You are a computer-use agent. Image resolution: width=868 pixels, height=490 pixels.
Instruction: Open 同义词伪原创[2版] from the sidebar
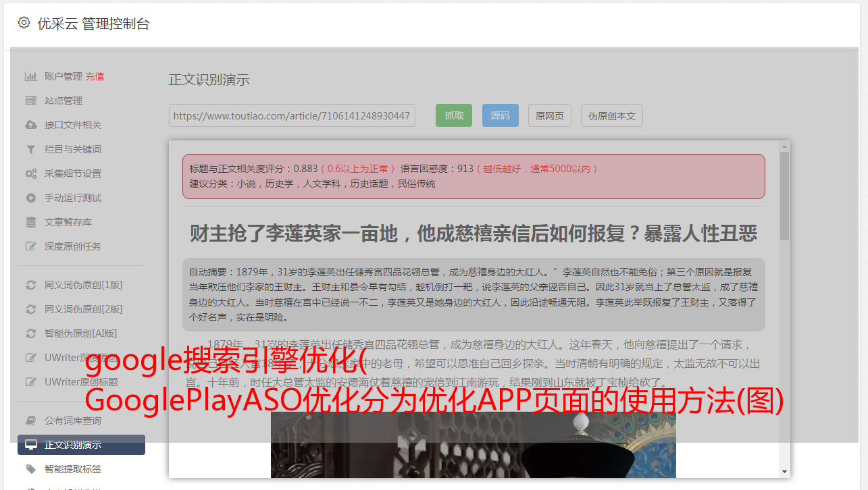83,309
